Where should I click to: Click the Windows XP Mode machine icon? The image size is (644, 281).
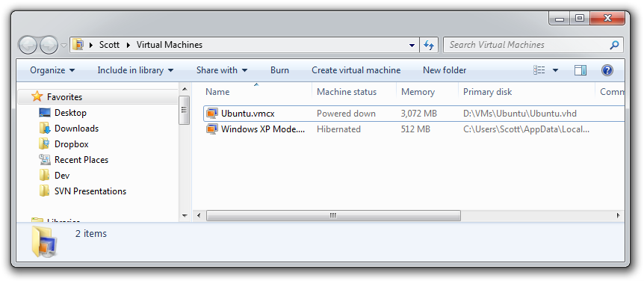coord(212,129)
